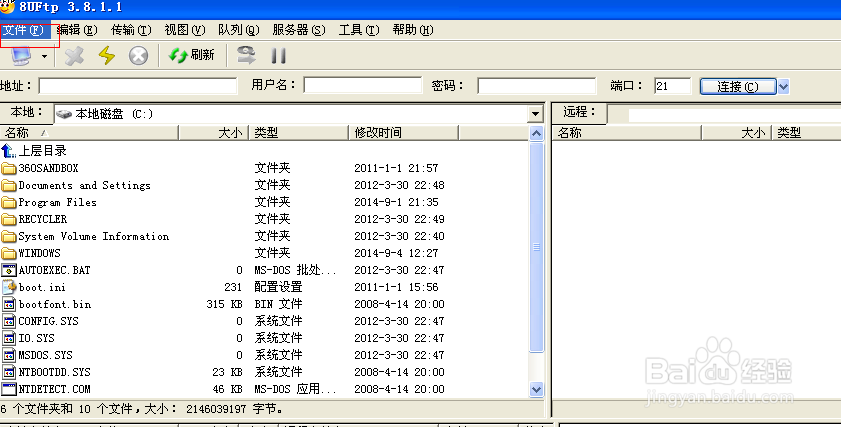Select the MSDOS.SYS file icon

(9, 355)
